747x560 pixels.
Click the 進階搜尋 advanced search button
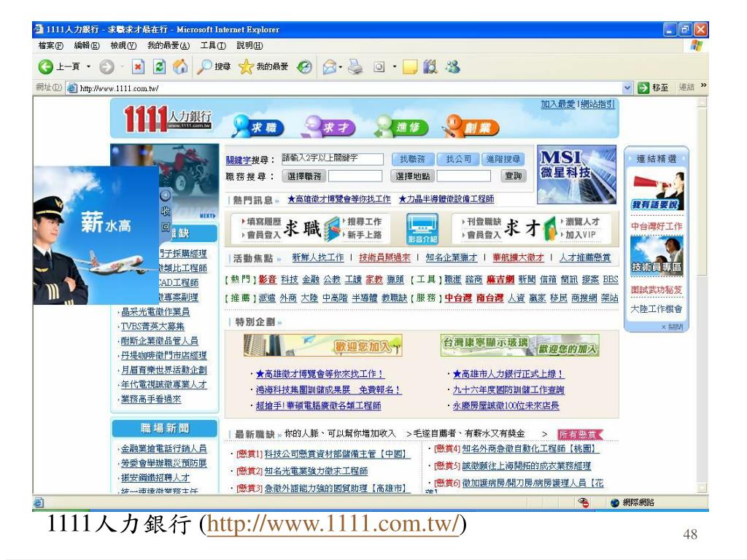(x=503, y=159)
